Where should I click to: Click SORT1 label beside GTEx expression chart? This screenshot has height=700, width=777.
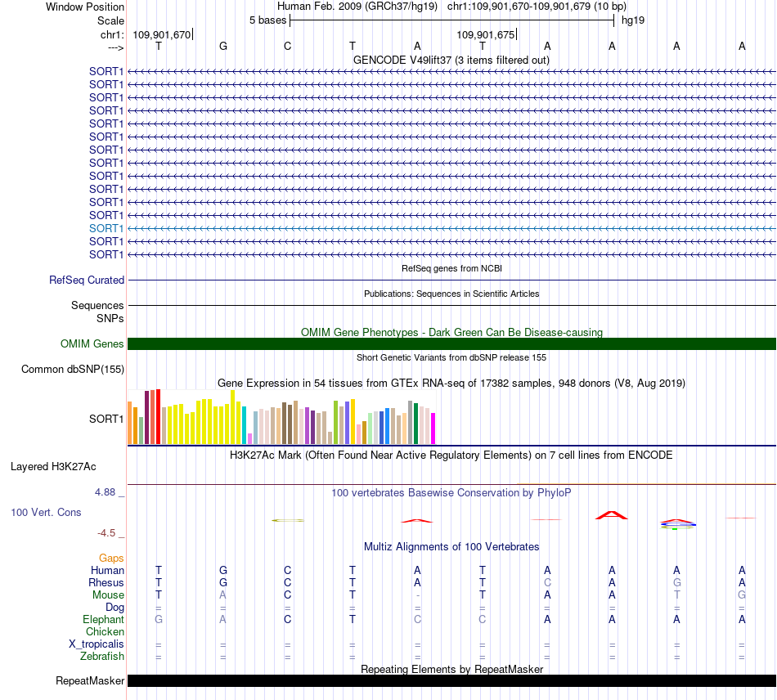pyautogui.click(x=106, y=420)
